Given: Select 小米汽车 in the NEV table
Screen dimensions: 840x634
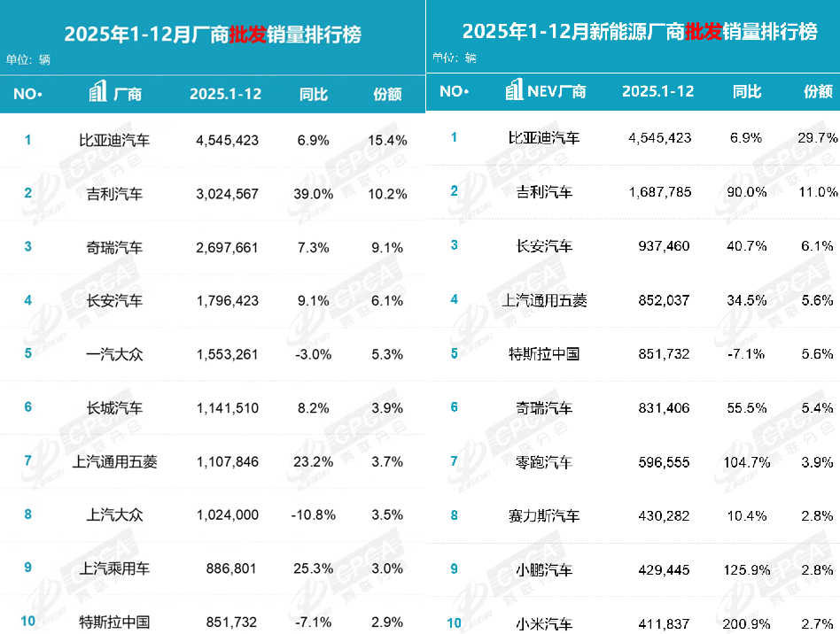Looking at the screenshot, I should [544, 623].
